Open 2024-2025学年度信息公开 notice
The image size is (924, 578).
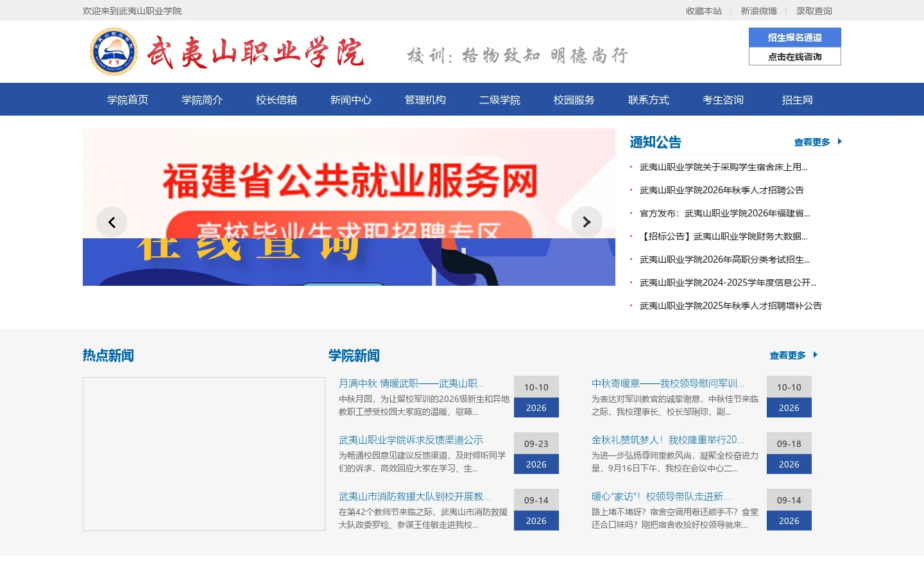click(x=728, y=283)
